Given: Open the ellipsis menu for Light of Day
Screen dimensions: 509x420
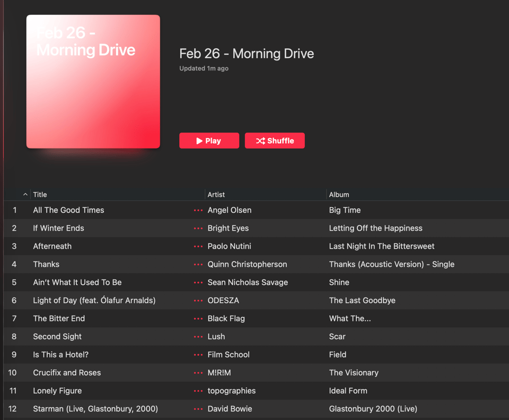Looking at the screenshot, I should pos(198,301).
